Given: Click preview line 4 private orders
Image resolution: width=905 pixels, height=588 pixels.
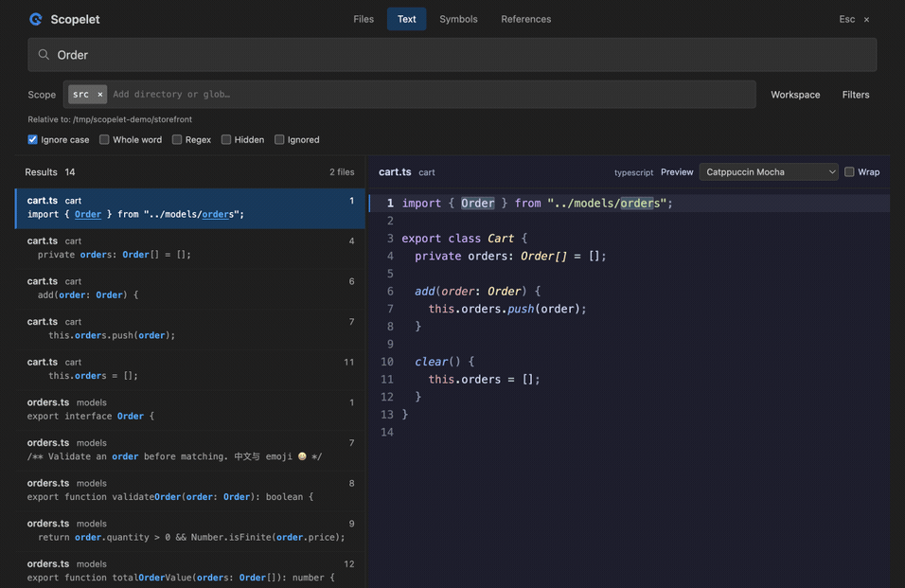Looking at the screenshot, I should coord(510,257).
